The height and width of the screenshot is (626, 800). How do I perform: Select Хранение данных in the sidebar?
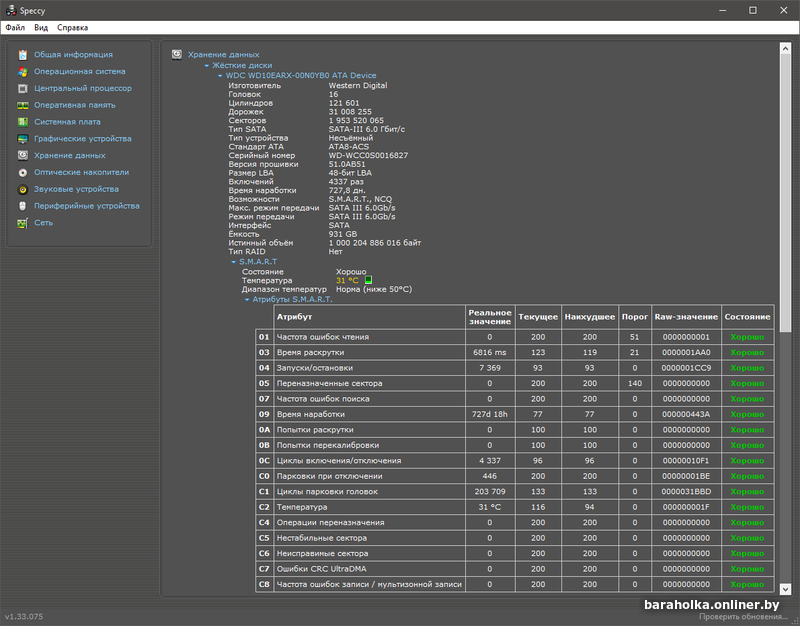pyautogui.click(x=70, y=156)
